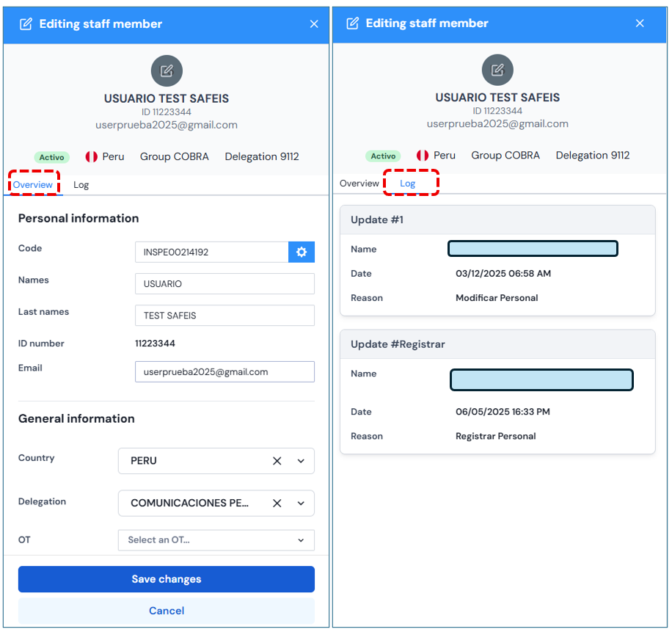Open the 'Select an OT...' dropdown

216,540
